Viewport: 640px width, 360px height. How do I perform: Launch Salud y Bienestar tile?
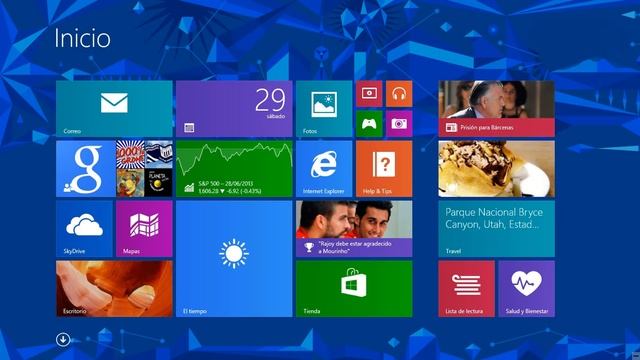[527, 289]
